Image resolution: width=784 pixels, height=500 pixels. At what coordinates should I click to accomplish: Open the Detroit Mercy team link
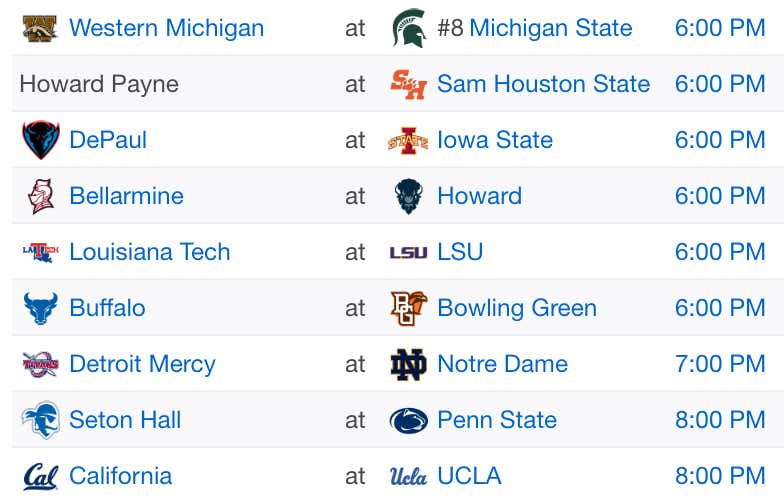point(142,364)
